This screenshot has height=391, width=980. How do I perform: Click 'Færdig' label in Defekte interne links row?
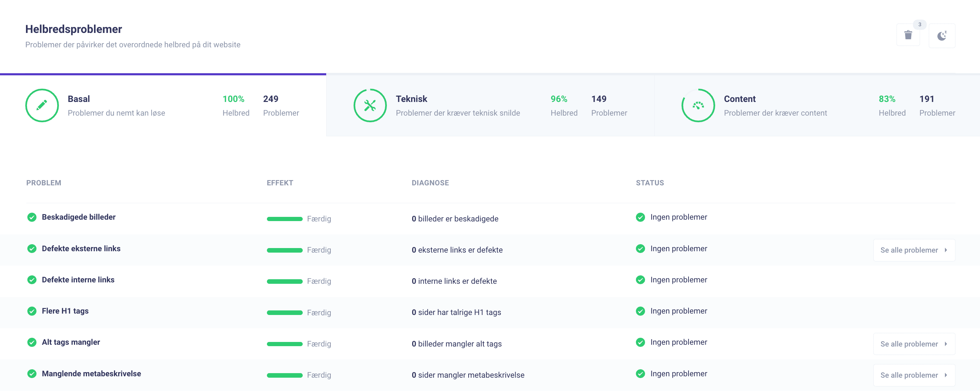coord(319,281)
